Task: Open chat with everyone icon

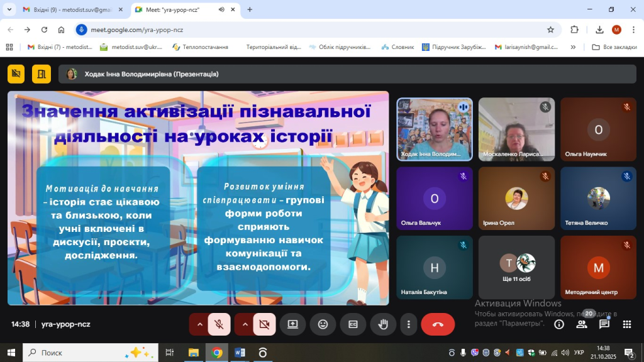Action: point(604,324)
